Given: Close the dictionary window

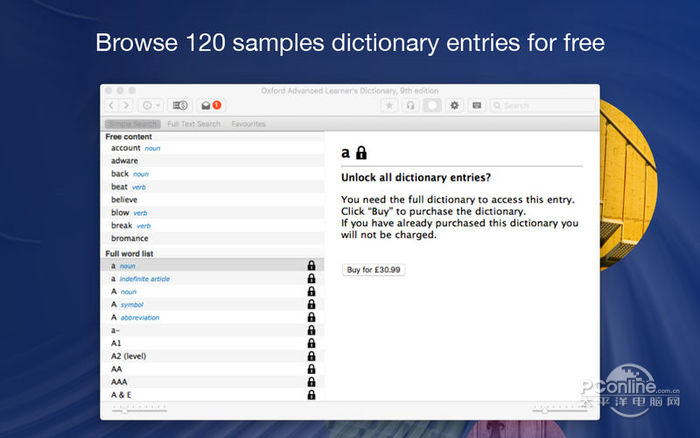Looking at the screenshot, I should click(108, 91).
